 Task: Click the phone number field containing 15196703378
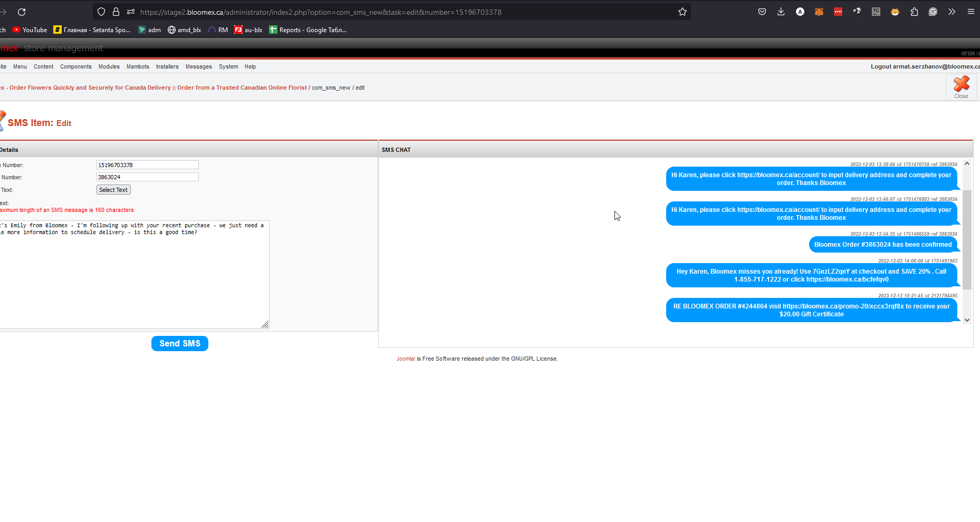tap(148, 165)
